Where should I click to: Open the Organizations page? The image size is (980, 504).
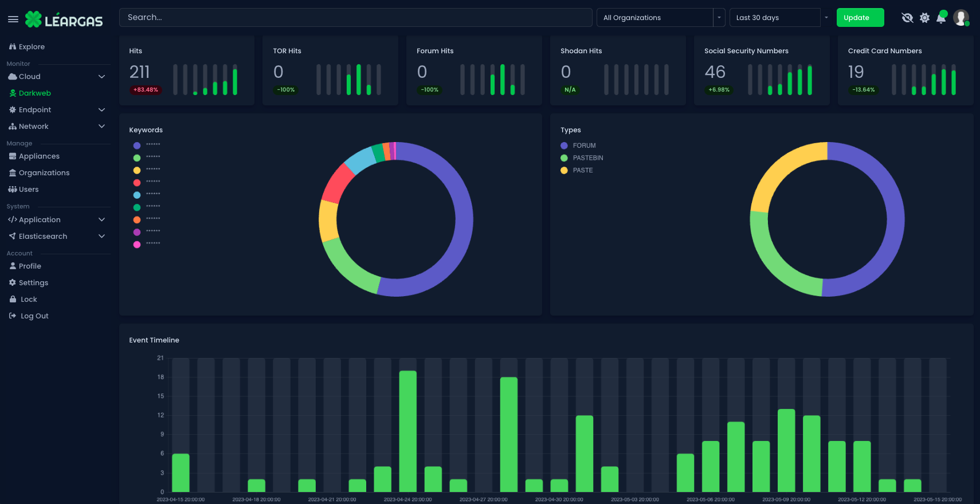pyautogui.click(x=44, y=173)
